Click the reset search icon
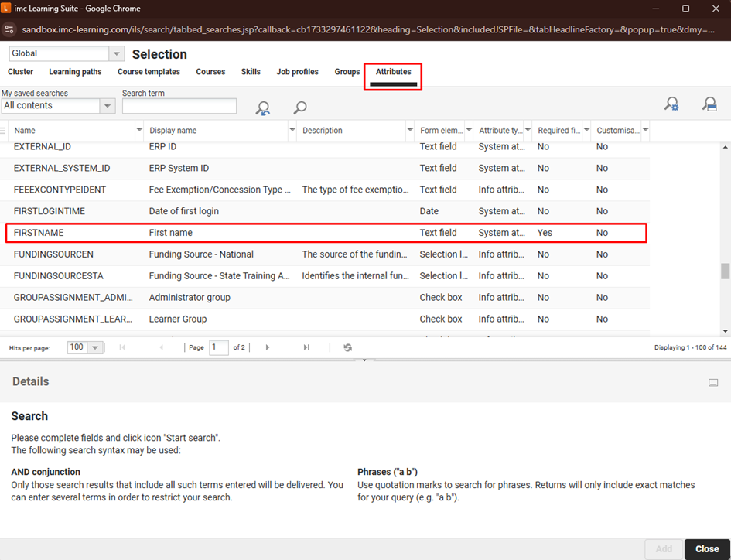This screenshot has height=560, width=731. 263,108
